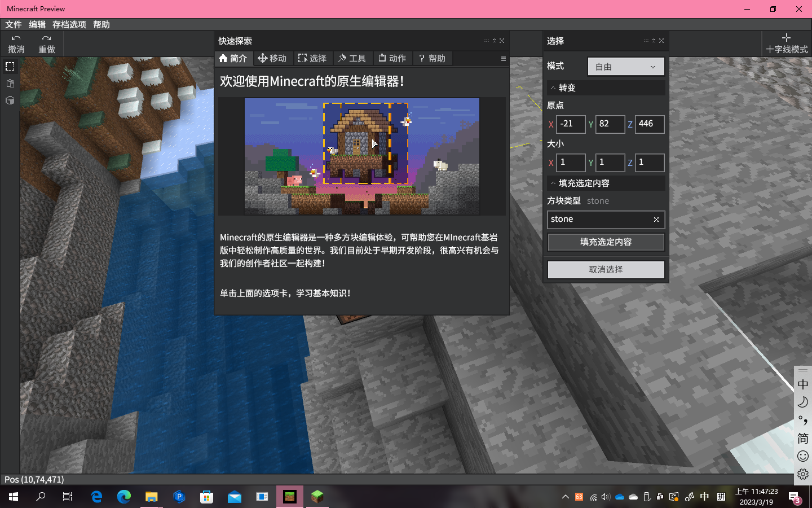Switch to the 简介 tab
This screenshot has width=812, height=508.
pos(233,58)
